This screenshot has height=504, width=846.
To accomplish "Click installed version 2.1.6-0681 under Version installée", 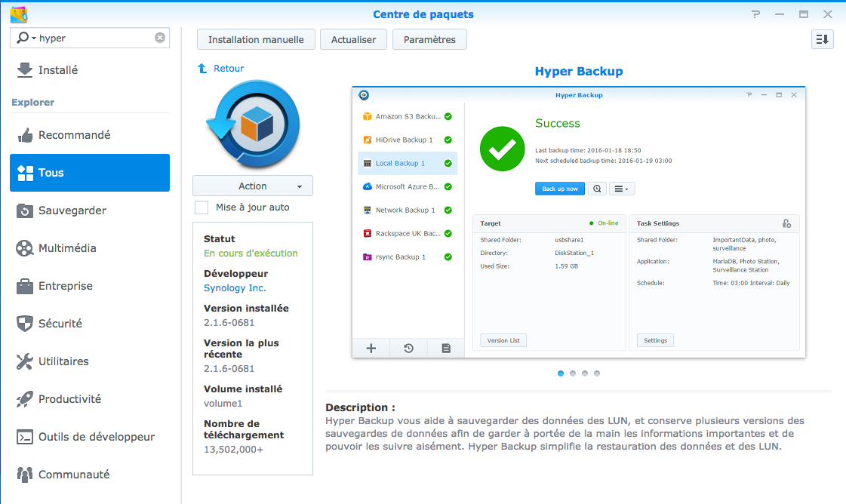I will [x=229, y=323].
